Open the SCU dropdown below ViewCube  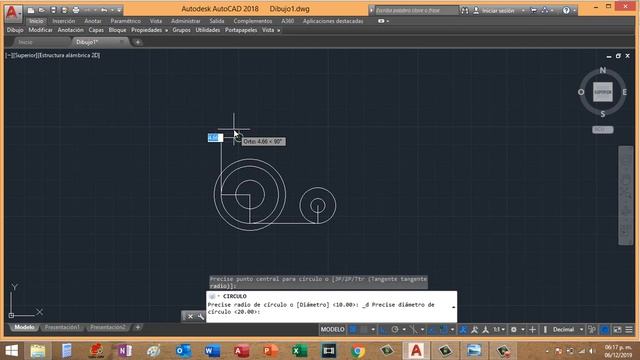602,129
